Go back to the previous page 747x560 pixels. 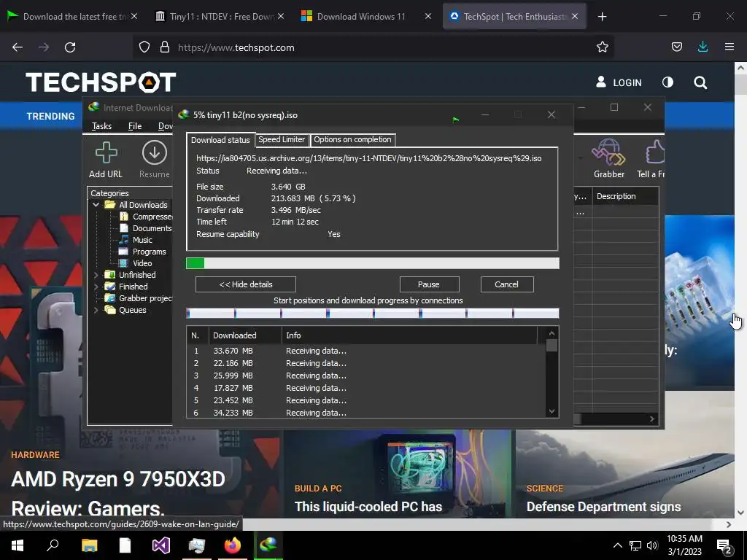point(18,47)
